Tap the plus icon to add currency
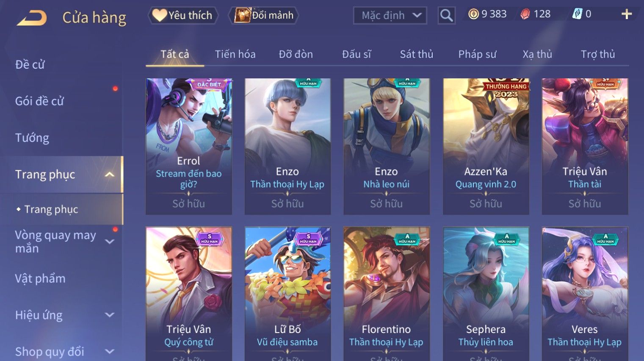This screenshot has height=361, width=644. pyautogui.click(x=627, y=14)
